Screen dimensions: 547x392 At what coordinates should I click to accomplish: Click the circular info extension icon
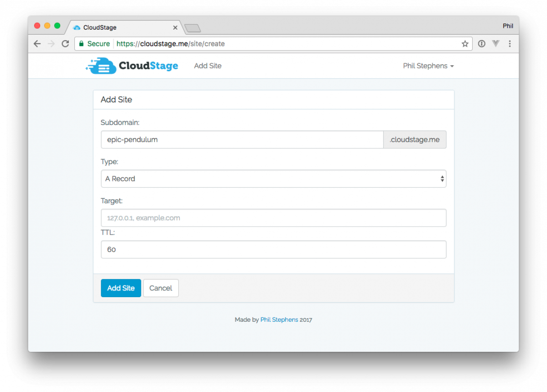(x=481, y=44)
